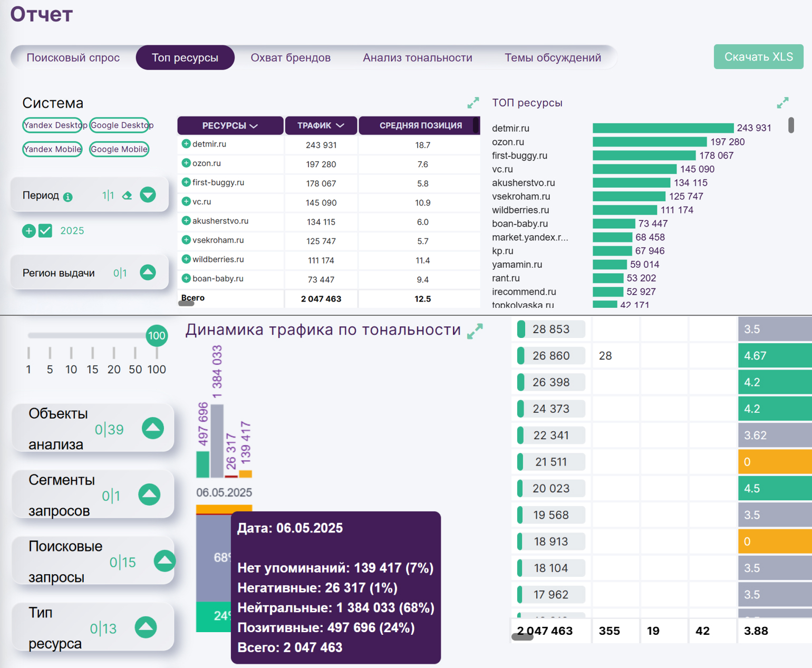The width and height of the screenshot is (812, 668).
Task: Expand the Объекты анализа filter
Action: coord(153,428)
